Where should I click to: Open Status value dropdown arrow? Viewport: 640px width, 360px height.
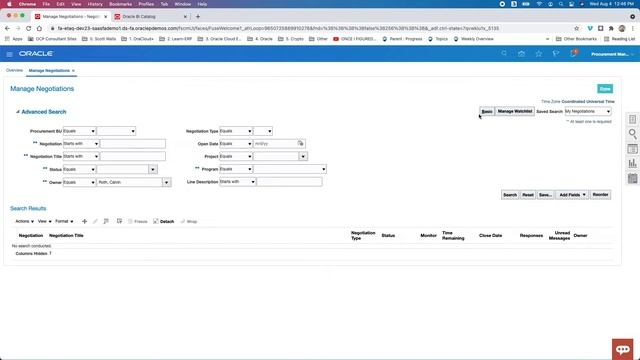coord(153,169)
